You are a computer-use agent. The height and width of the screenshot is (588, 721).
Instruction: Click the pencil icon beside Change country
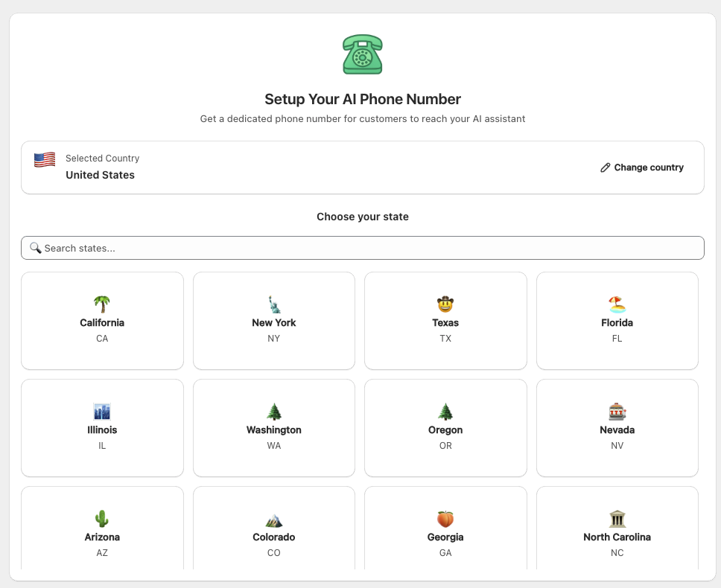(606, 167)
